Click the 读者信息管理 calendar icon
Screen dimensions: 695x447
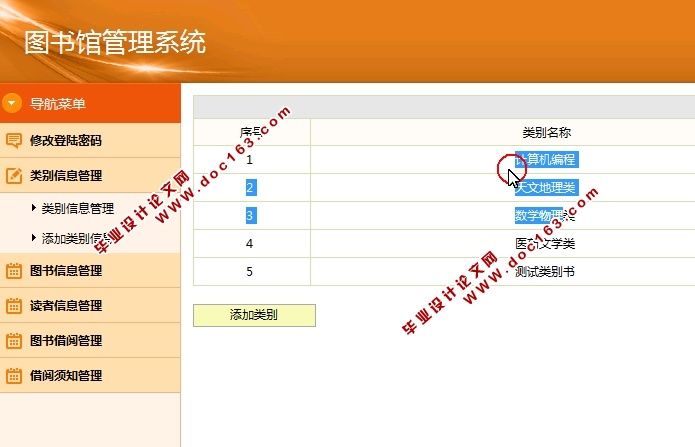click(x=13, y=306)
